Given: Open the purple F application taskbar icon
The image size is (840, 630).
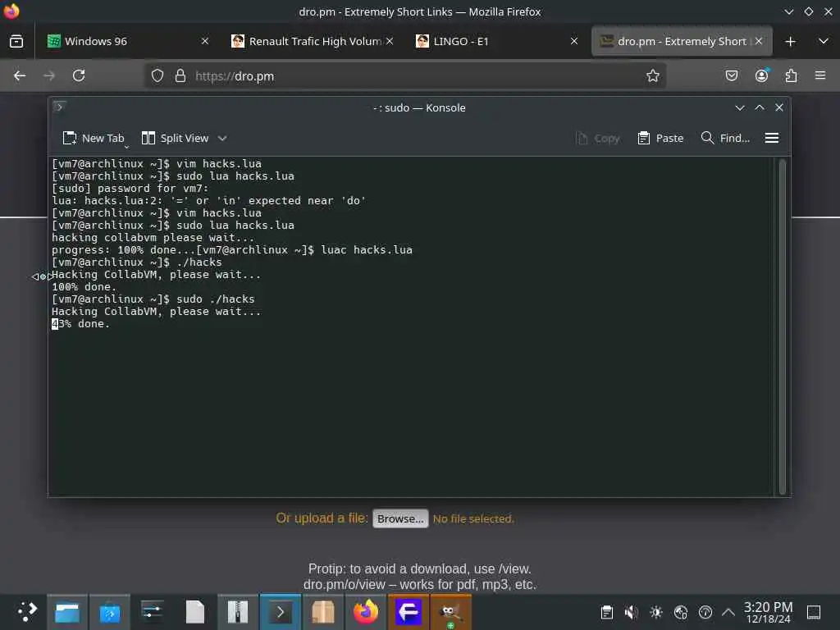Looking at the screenshot, I should click(x=409, y=612).
